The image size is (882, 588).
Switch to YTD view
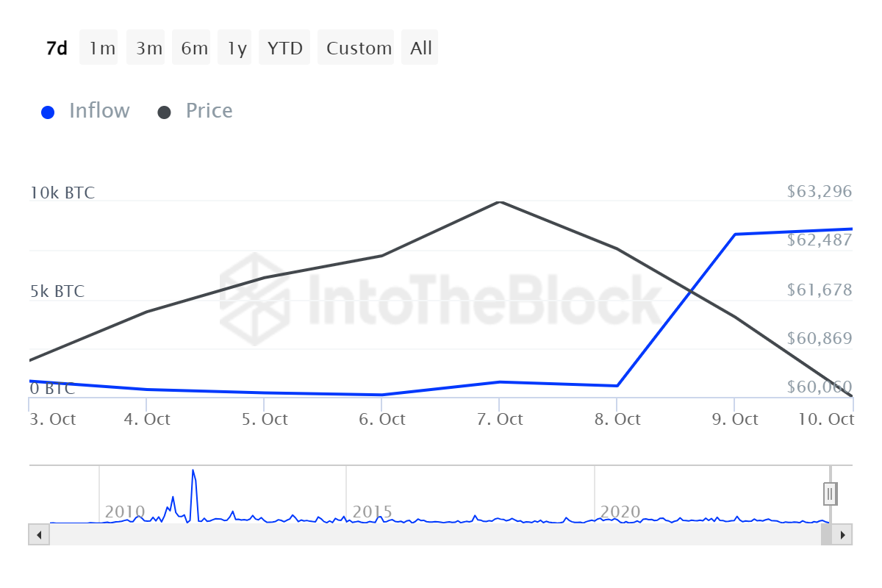coord(284,49)
